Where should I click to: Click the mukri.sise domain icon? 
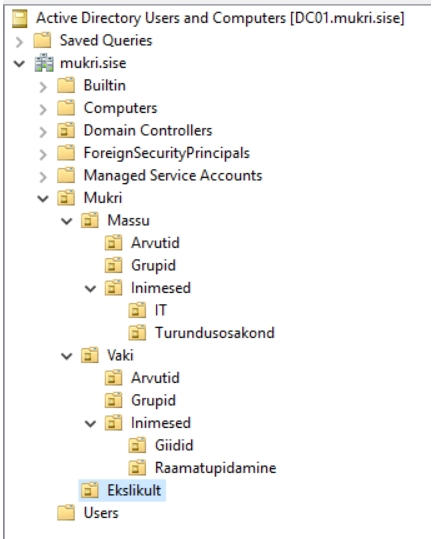pos(44,64)
